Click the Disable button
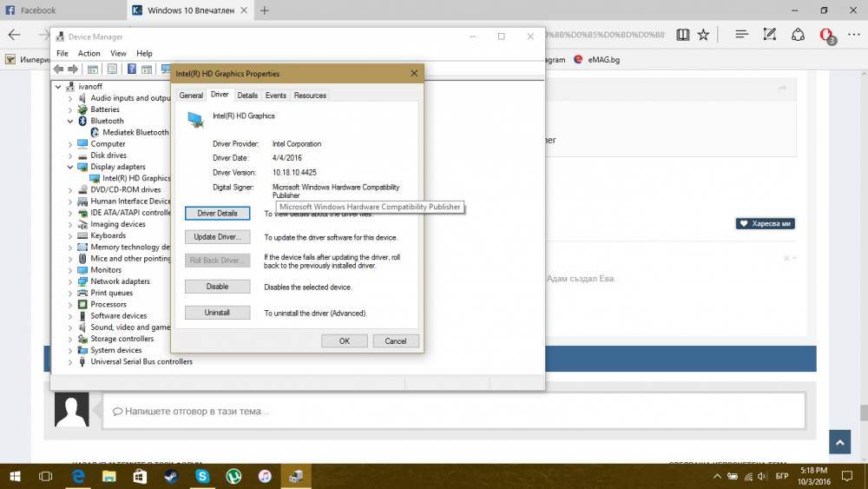 click(x=218, y=287)
